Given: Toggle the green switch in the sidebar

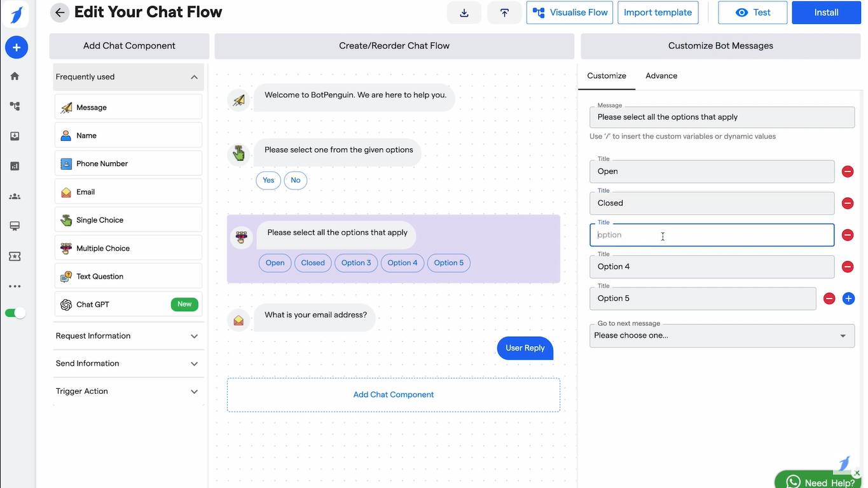Looking at the screenshot, I should click(15, 312).
